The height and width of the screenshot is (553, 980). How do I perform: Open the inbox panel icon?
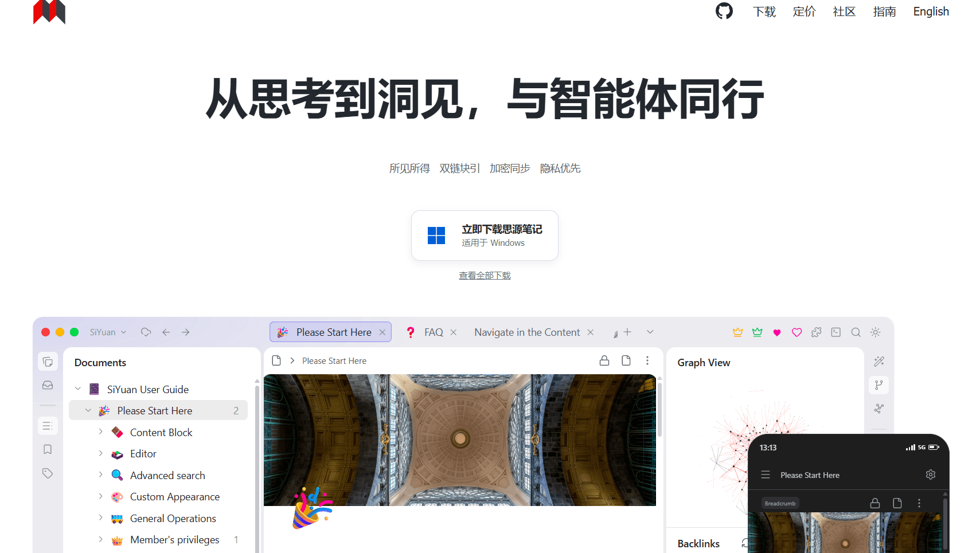click(x=48, y=385)
